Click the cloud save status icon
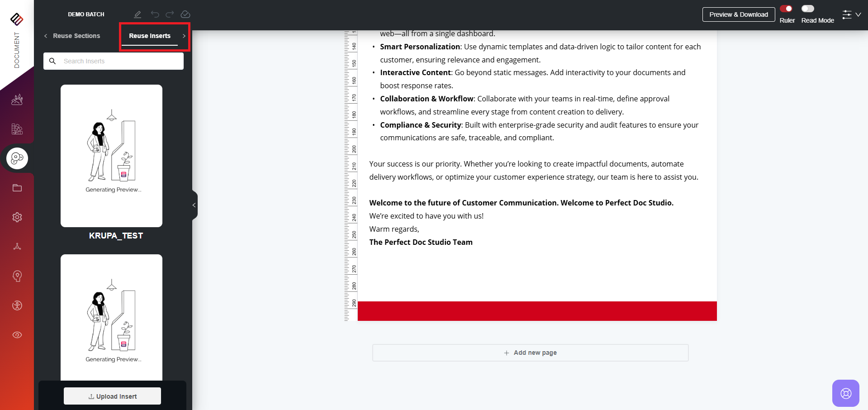 coord(185,14)
